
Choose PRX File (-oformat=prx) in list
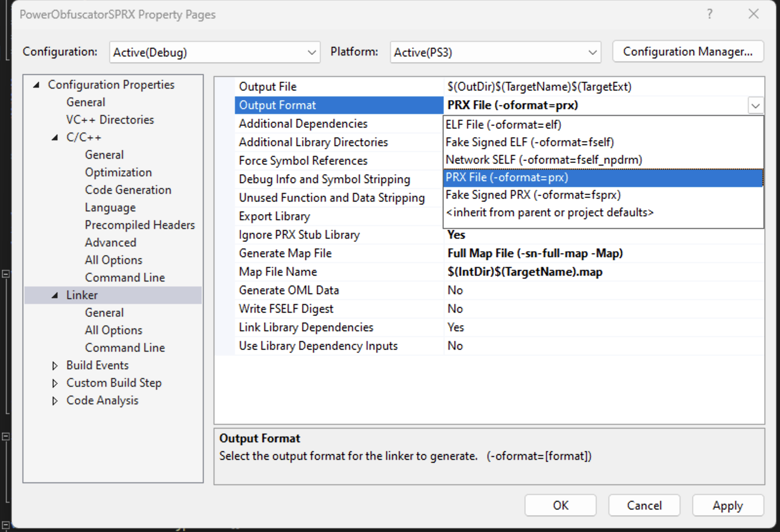pyautogui.click(x=603, y=177)
